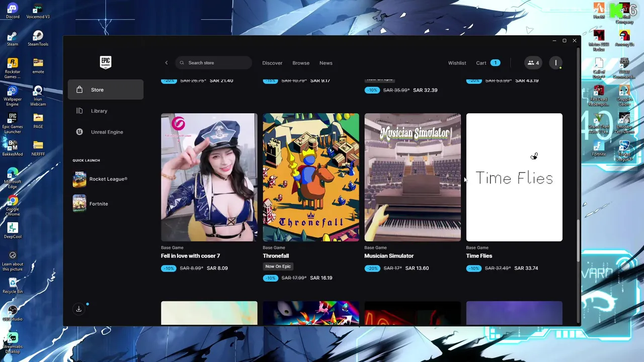This screenshot has width=644, height=362.
Task: Open Iriun Webcam desktop icon
Action: point(38,96)
